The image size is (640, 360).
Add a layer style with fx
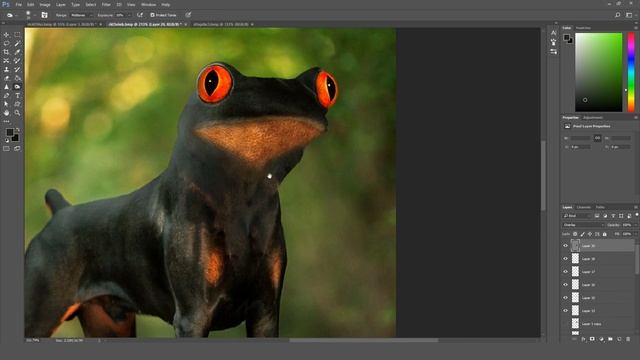click(x=583, y=339)
